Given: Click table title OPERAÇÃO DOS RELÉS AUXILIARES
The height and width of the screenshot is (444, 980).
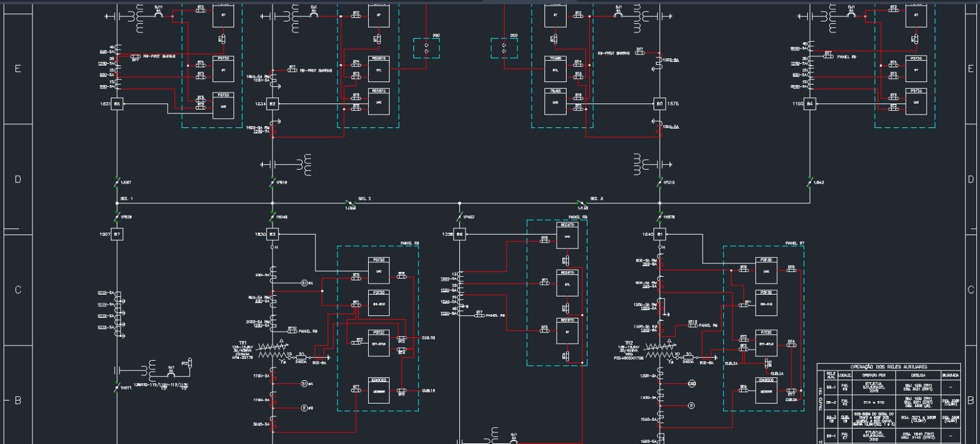Looking at the screenshot, I should [x=889, y=367].
